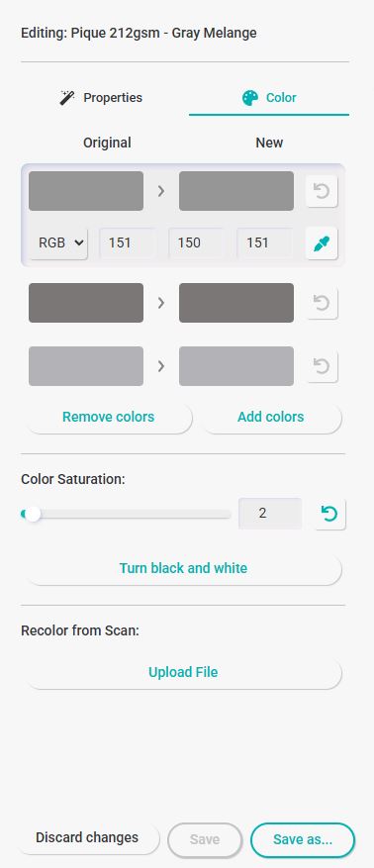The image size is (374, 868).
Task: Reset the light gray color row
Action: (x=322, y=366)
